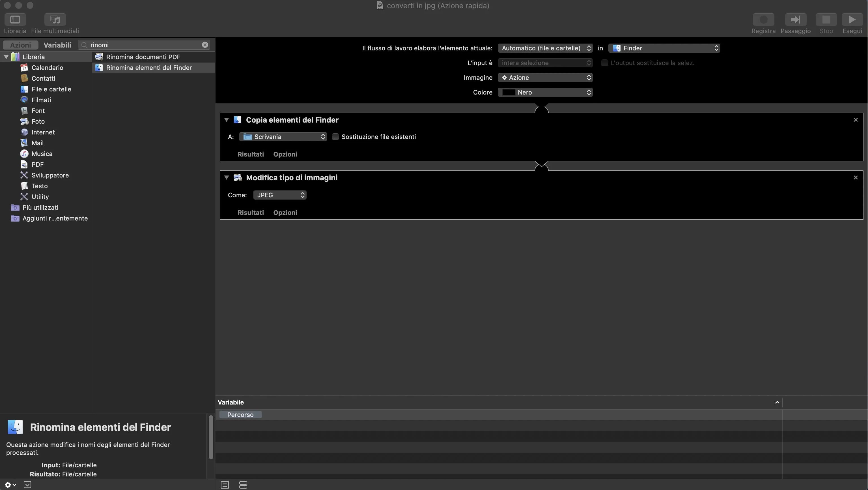Enable Sostituzione file esistenti checkbox
This screenshot has height=490, width=868.
point(335,137)
